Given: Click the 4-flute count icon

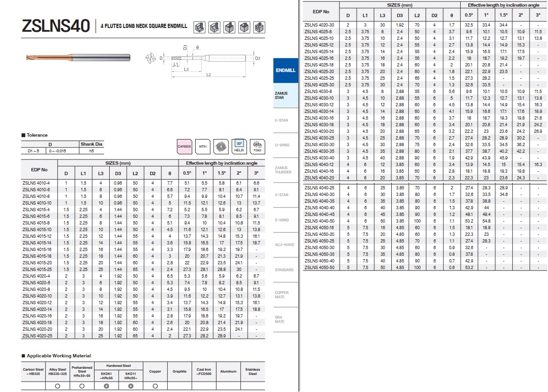Looking at the screenshot, I should point(221,146).
